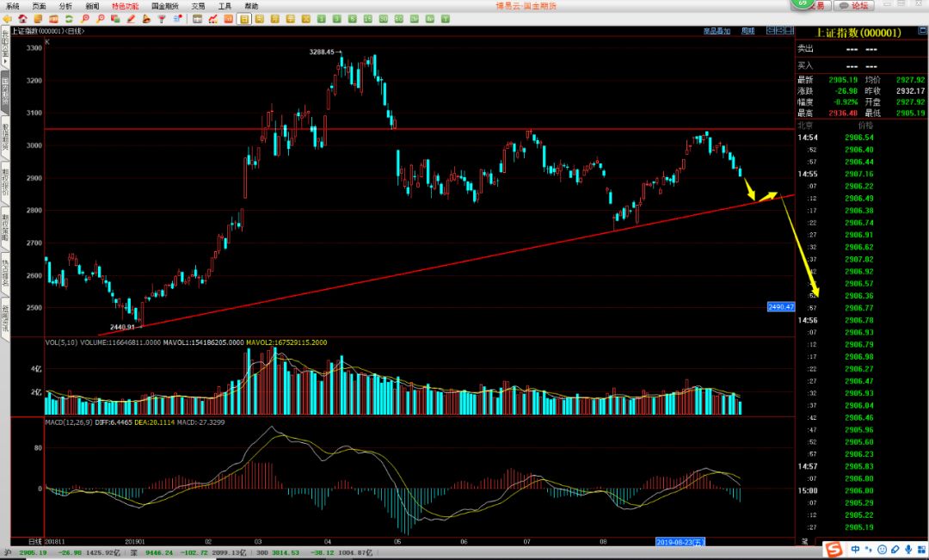Click the 论坛 forum button
The height and width of the screenshot is (560, 929).
853,5
